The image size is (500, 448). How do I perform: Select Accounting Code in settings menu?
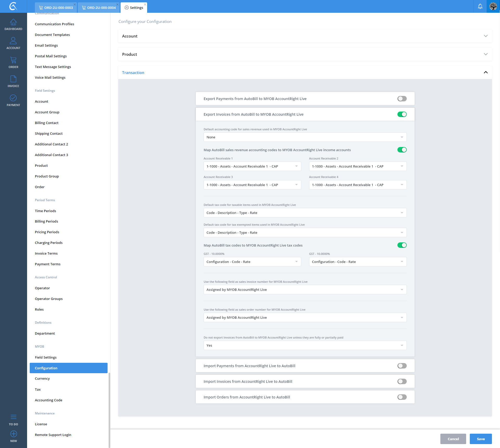point(49,400)
